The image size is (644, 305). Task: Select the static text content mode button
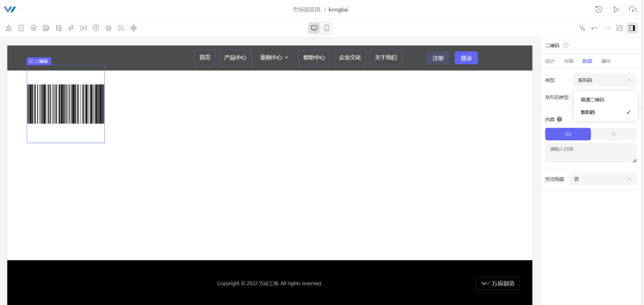pyautogui.click(x=568, y=134)
